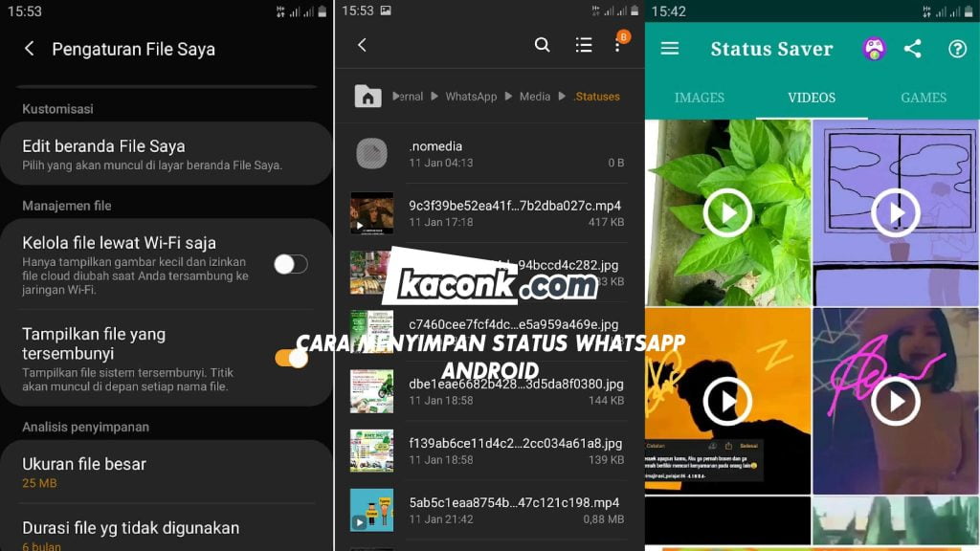Screen dimensions: 980x551
Task: Tap the 94bccd4c282.jpg file row
Action: tap(489, 273)
